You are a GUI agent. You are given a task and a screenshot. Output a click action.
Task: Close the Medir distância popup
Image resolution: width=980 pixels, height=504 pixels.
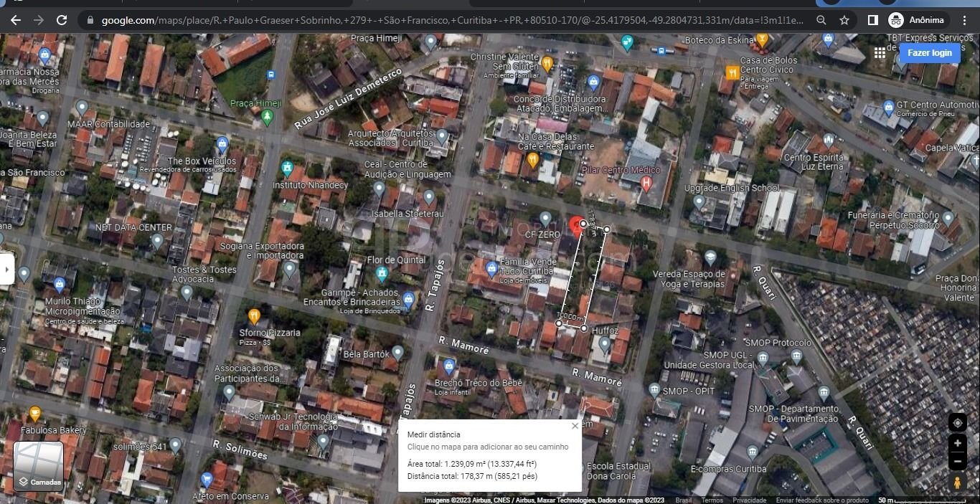pyautogui.click(x=575, y=426)
